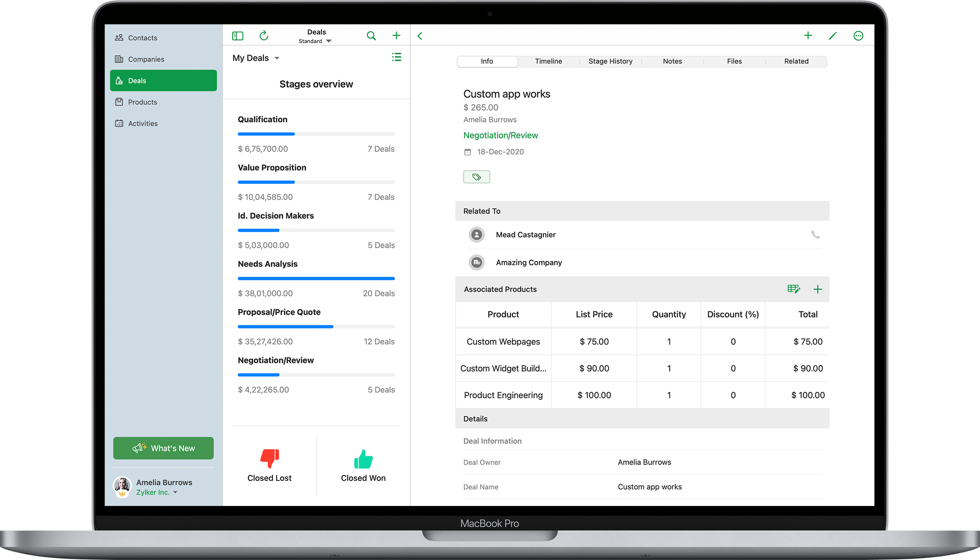Refresh the deals list
The width and height of the screenshot is (980, 560).
pyautogui.click(x=263, y=36)
